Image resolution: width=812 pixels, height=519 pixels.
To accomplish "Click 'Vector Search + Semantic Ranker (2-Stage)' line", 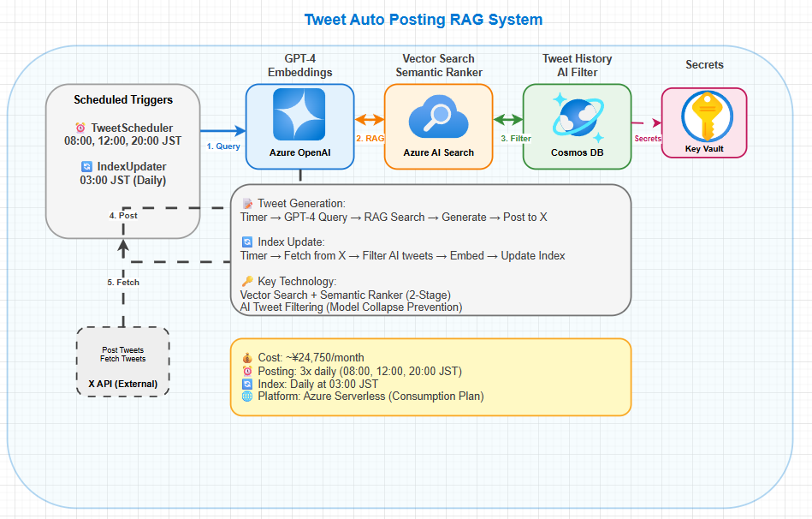I will coord(346,295).
